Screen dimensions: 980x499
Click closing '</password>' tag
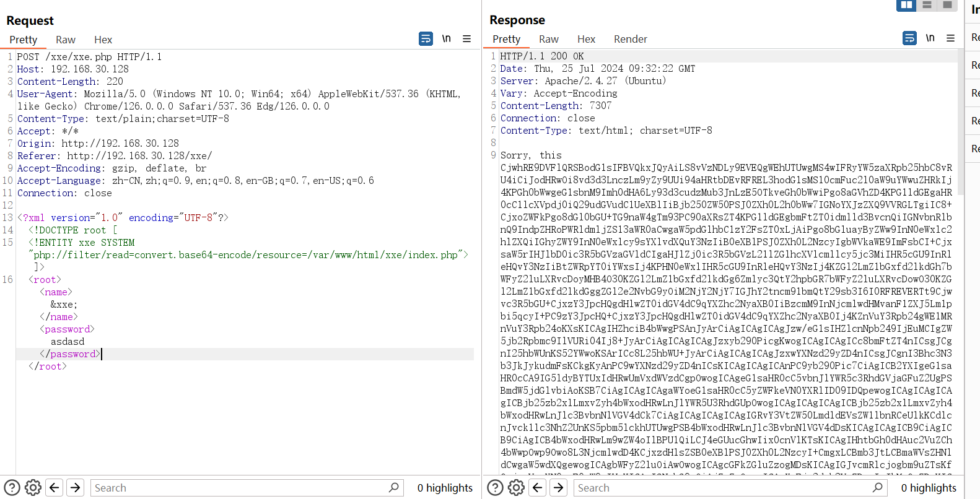tap(70, 354)
